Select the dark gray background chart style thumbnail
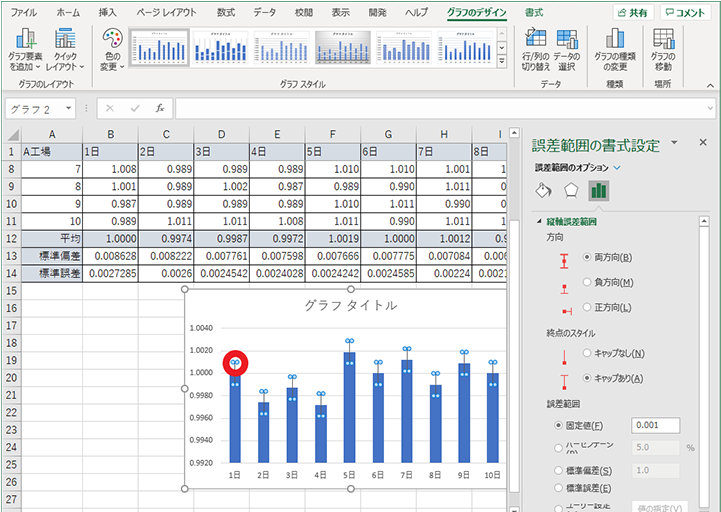This screenshot has height=512, width=721. pos(343,48)
